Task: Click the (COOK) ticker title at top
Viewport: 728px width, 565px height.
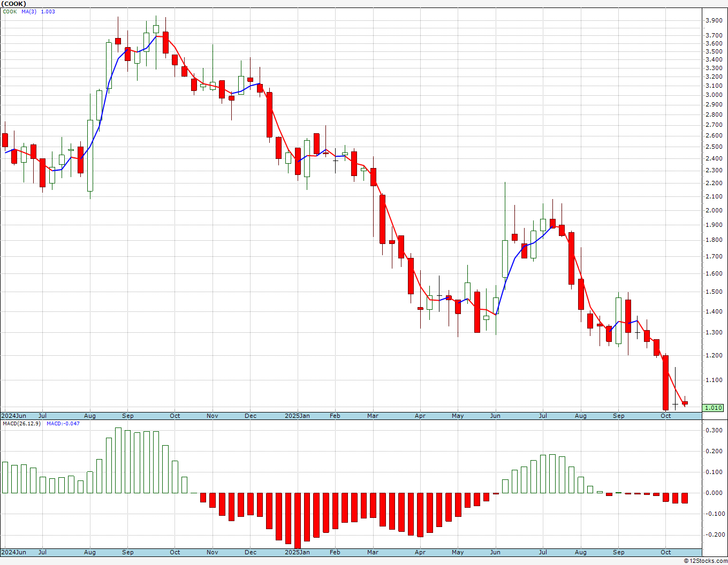Action: 14,4
